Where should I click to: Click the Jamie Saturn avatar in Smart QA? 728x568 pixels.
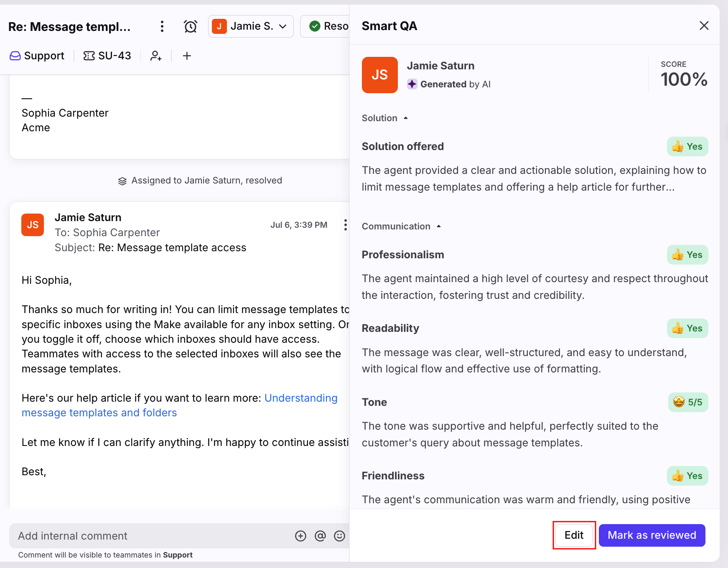(x=379, y=75)
